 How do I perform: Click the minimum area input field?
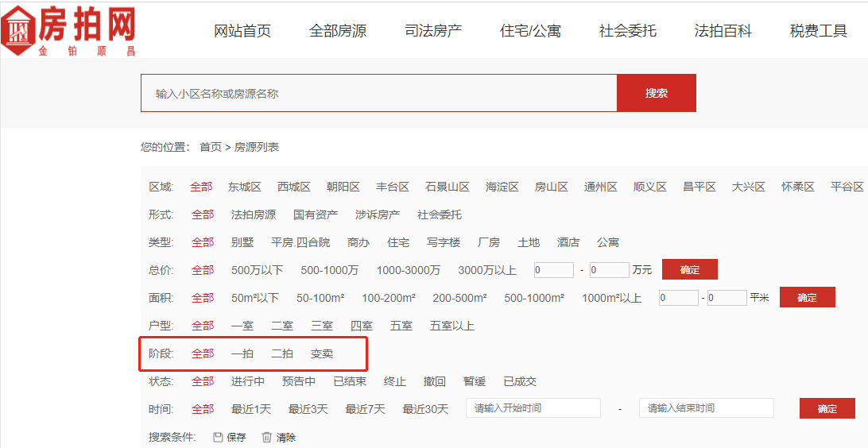click(679, 298)
